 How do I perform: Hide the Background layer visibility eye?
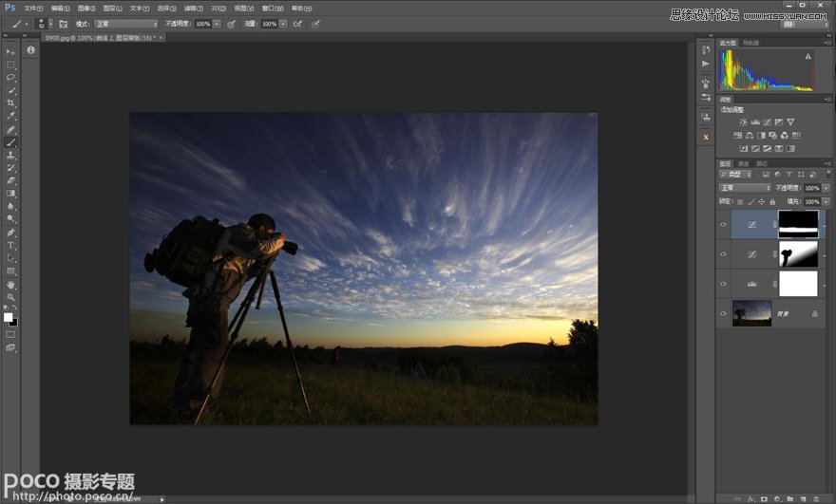(x=724, y=313)
